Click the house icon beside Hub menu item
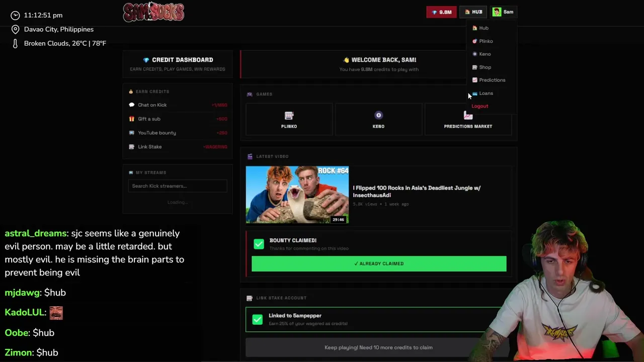 coord(474,28)
